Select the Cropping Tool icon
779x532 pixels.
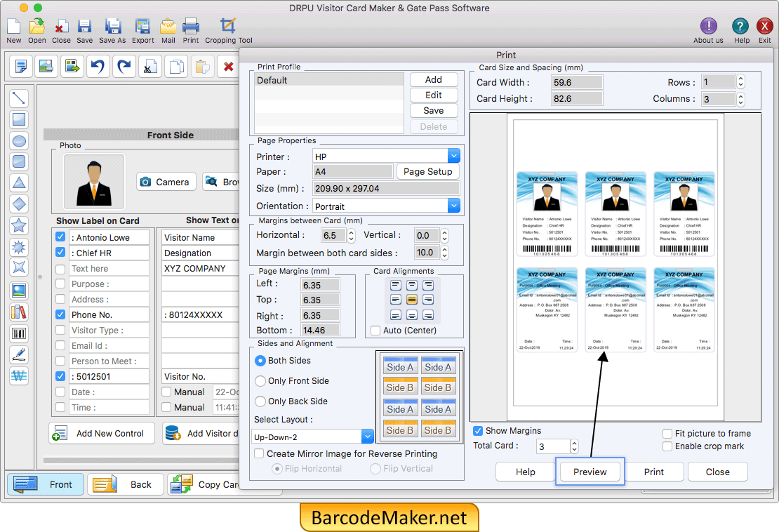(x=228, y=27)
